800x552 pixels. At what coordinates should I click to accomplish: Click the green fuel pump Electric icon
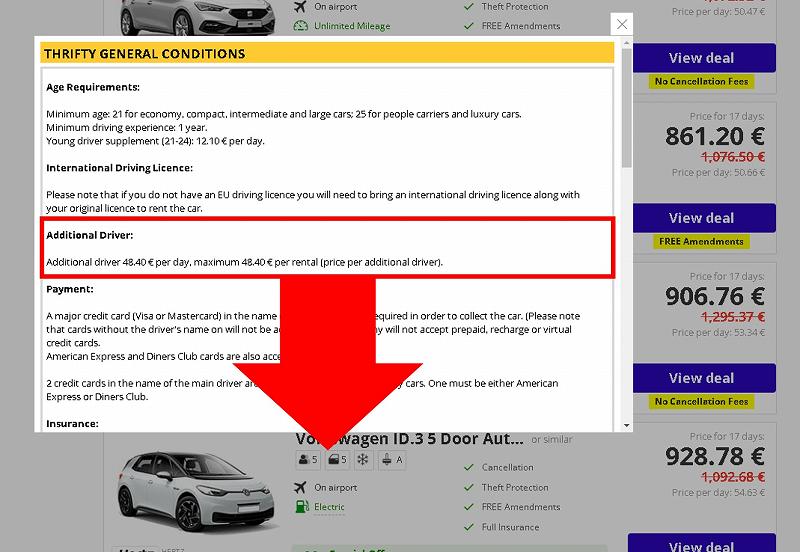[x=302, y=507]
